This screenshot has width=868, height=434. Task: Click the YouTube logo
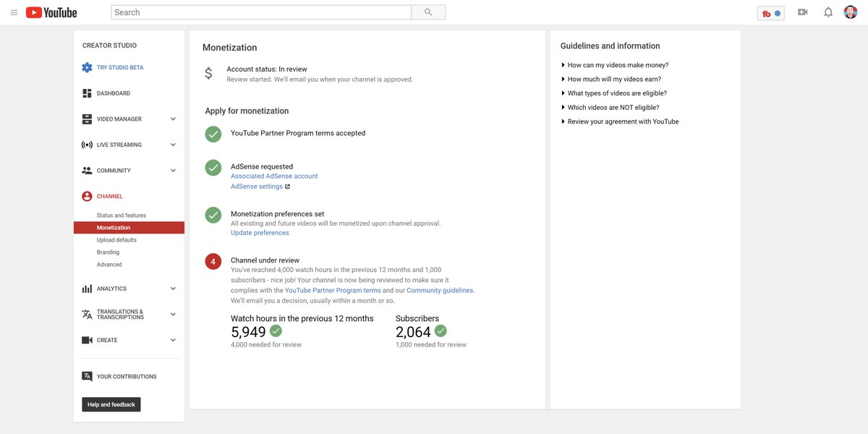coord(51,12)
